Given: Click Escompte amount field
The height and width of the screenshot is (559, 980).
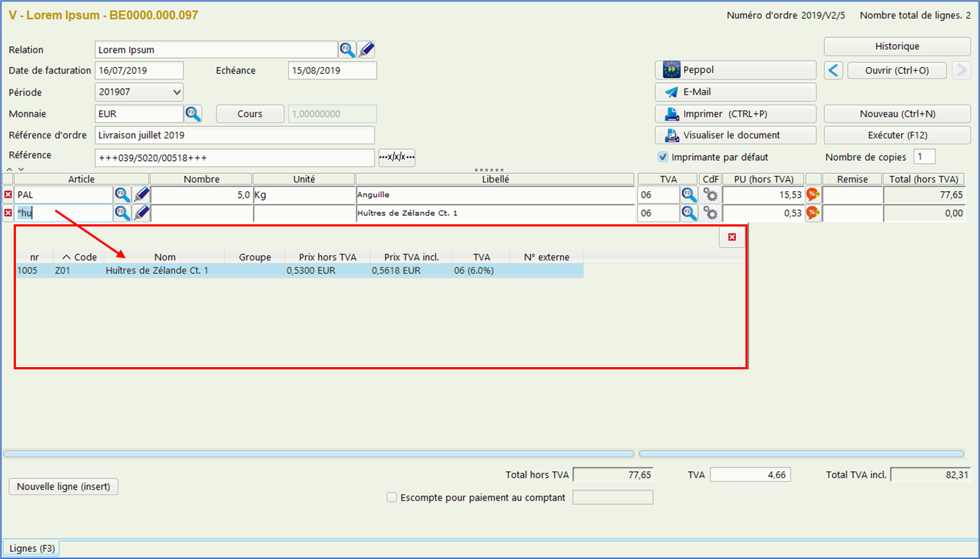Looking at the screenshot, I should [x=613, y=497].
